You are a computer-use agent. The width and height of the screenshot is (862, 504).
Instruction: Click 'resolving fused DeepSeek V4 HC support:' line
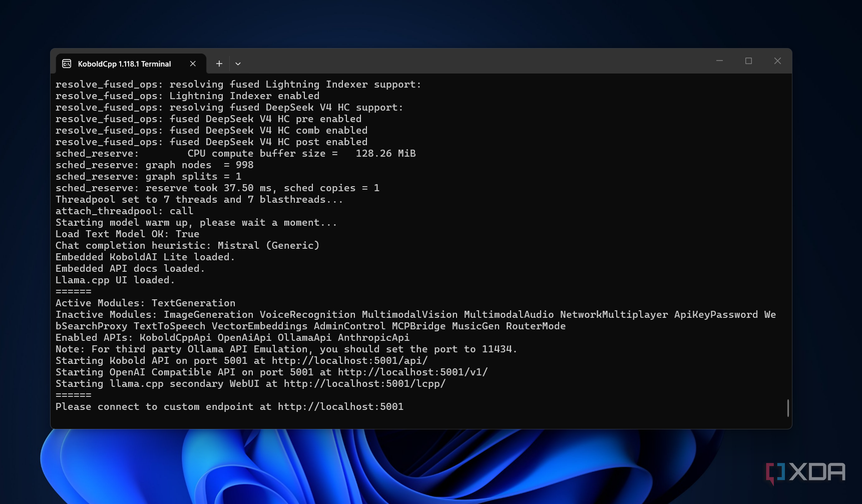(x=230, y=108)
